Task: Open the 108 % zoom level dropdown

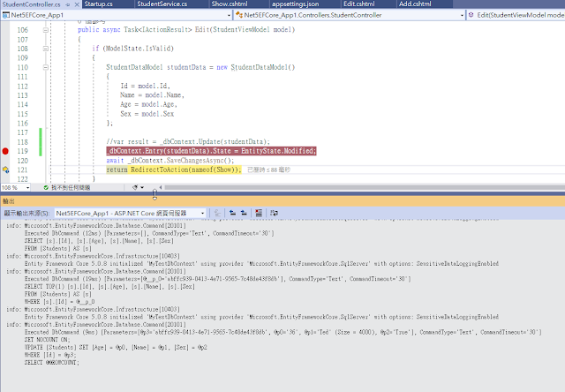Action: point(27,188)
